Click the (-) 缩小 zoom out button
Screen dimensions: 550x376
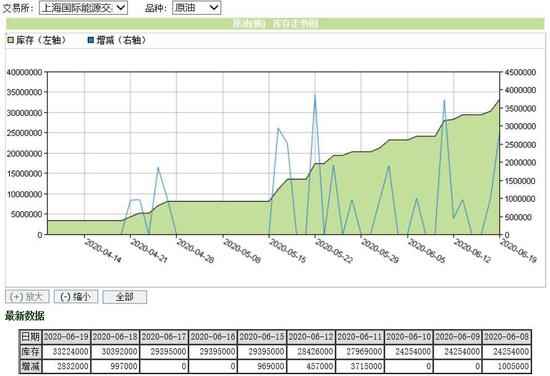point(76,297)
